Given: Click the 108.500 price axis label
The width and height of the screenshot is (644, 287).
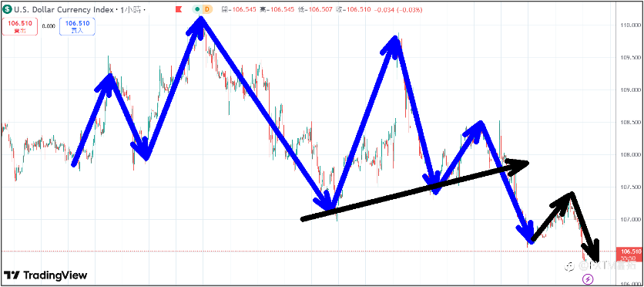Looking at the screenshot, I should point(630,123).
